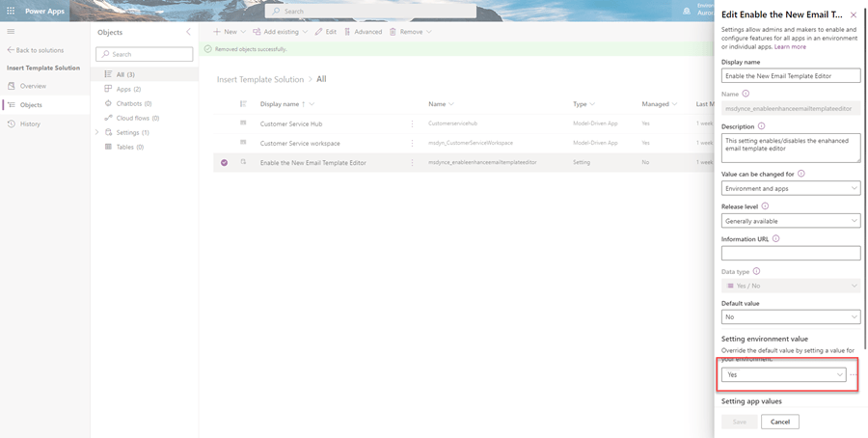868x438 pixels.
Task: Select Apps (2) in the Objects tree
Action: point(128,89)
